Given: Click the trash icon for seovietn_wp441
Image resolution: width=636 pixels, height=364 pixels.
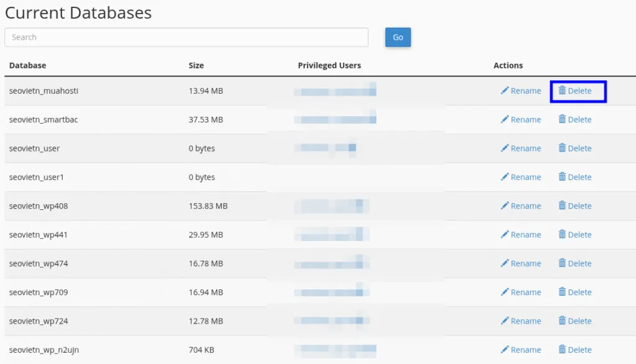Looking at the screenshot, I should (x=562, y=235).
